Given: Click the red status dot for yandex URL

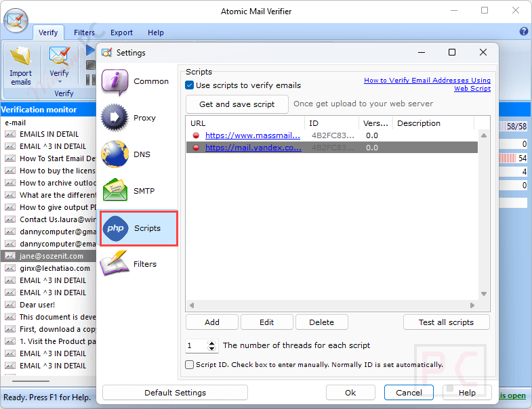Looking at the screenshot, I should click(x=196, y=148).
